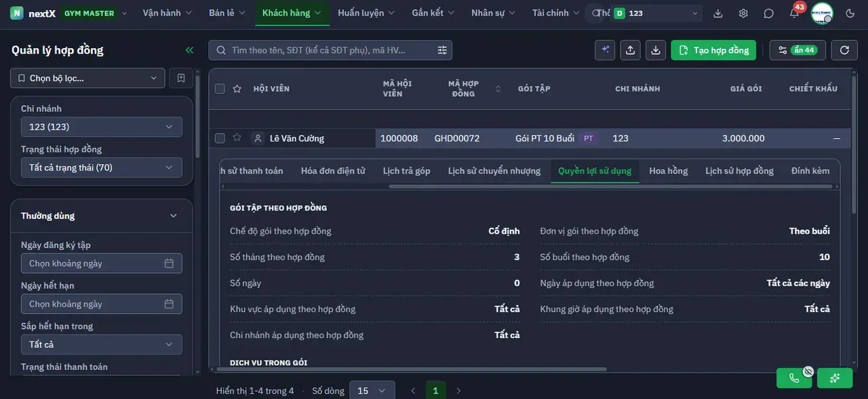Open the Chi nhánh 123 dropdown
The image size is (868, 399).
(x=102, y=127)
